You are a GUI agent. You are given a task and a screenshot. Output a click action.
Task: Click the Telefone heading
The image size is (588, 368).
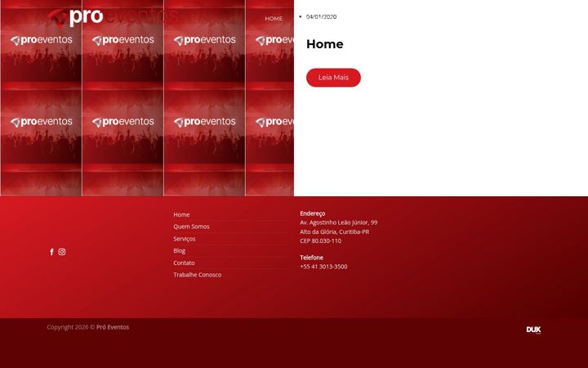pos(311,258)
